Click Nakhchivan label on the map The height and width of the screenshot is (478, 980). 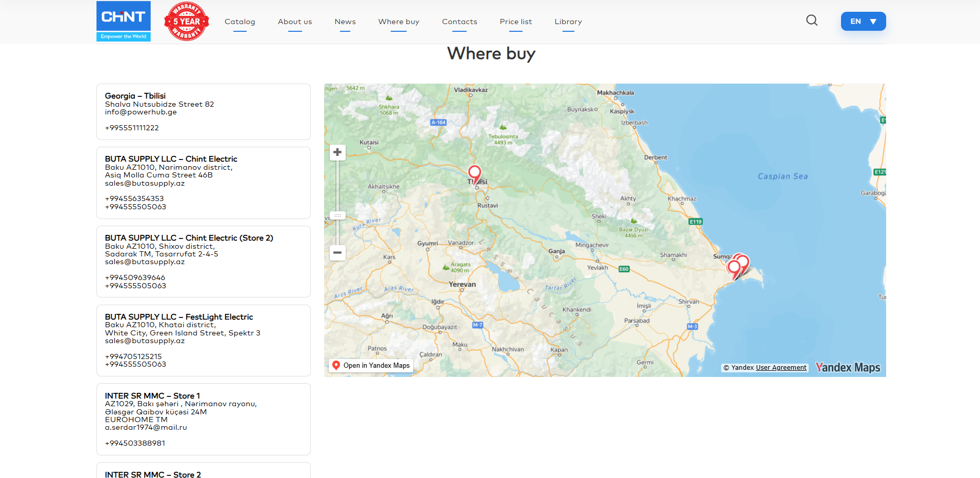pyautogui.click(x=508, y=349)
